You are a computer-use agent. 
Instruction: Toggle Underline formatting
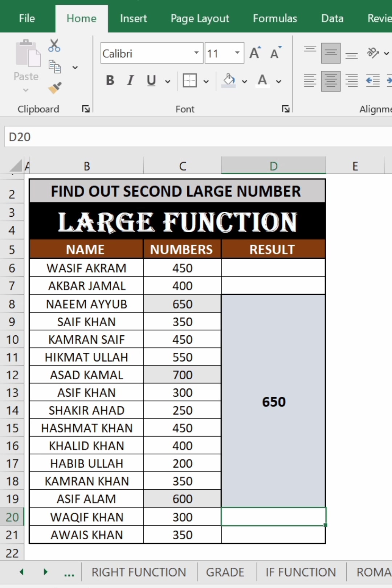[151, 81]
